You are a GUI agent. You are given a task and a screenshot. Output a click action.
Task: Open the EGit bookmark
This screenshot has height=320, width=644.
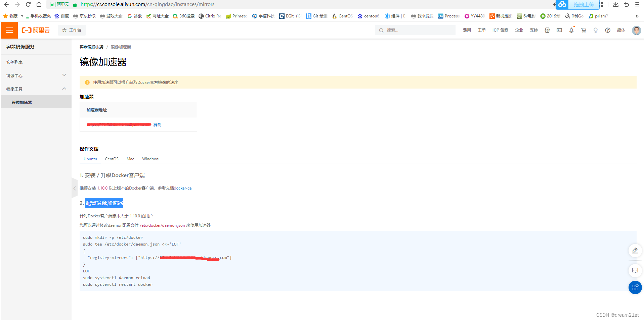(290, 16)
